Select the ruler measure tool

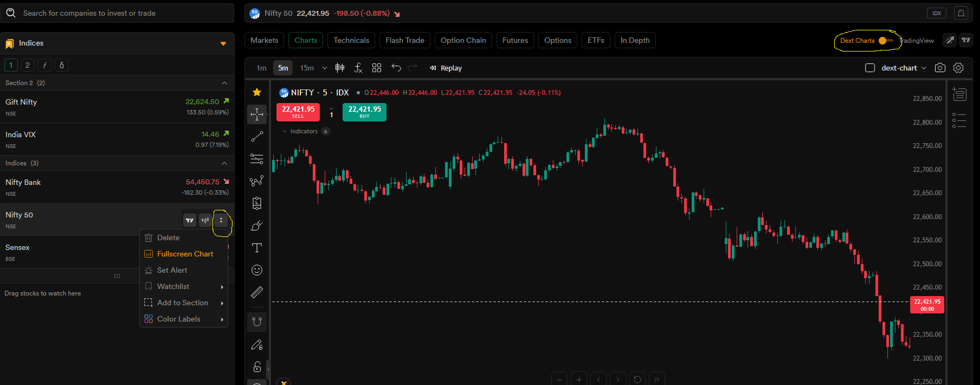pos(257,292)
